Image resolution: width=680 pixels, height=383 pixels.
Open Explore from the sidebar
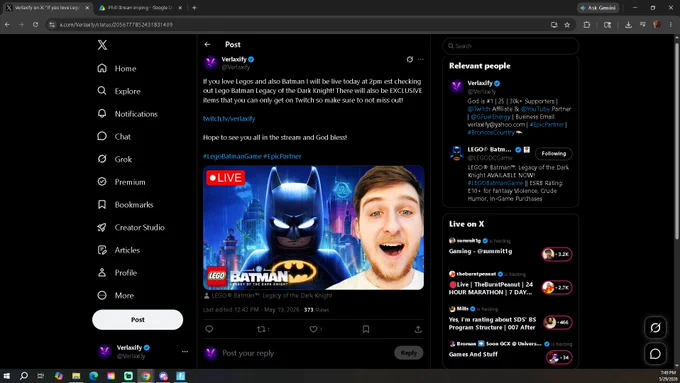click(x=119, y=91)
